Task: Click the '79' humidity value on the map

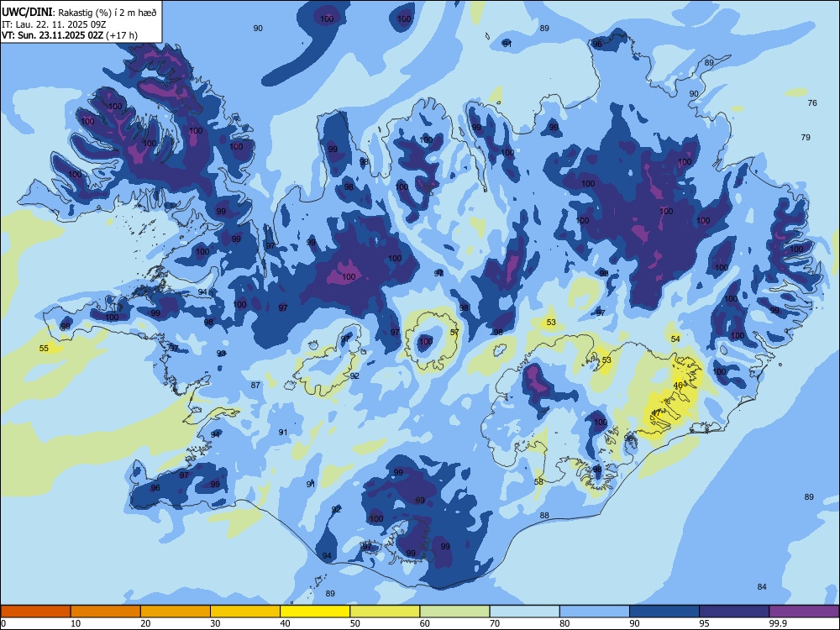Action: pos(806,138)
